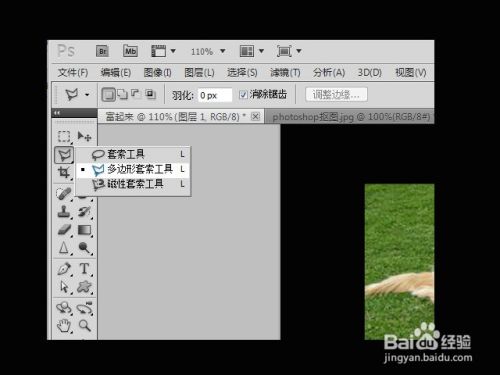Click the arrange documents icon

(247, 51)
